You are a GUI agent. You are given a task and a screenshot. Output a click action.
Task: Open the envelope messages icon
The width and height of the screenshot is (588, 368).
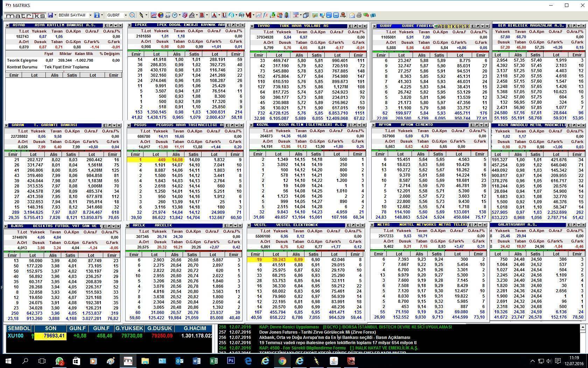pyautogui.click(x=352, y=15)
